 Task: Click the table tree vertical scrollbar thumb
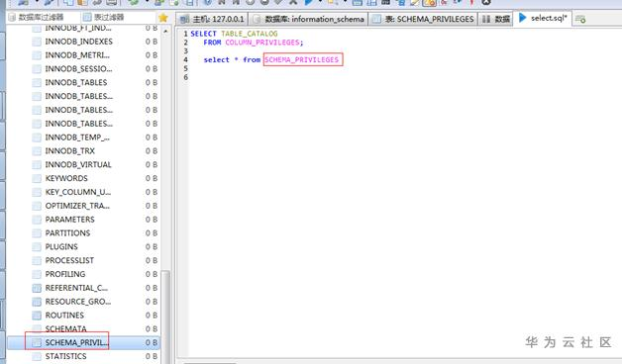click(x=165, y=317)
